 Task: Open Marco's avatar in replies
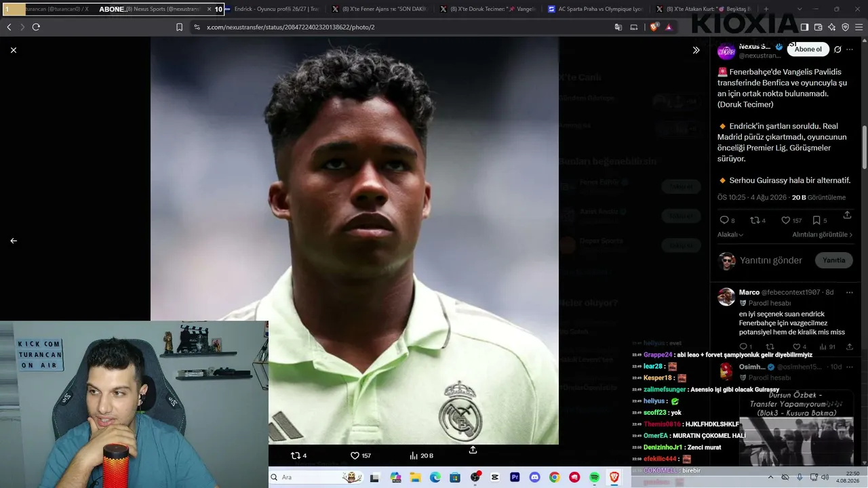pyautogui.click(x=726, y=297)
